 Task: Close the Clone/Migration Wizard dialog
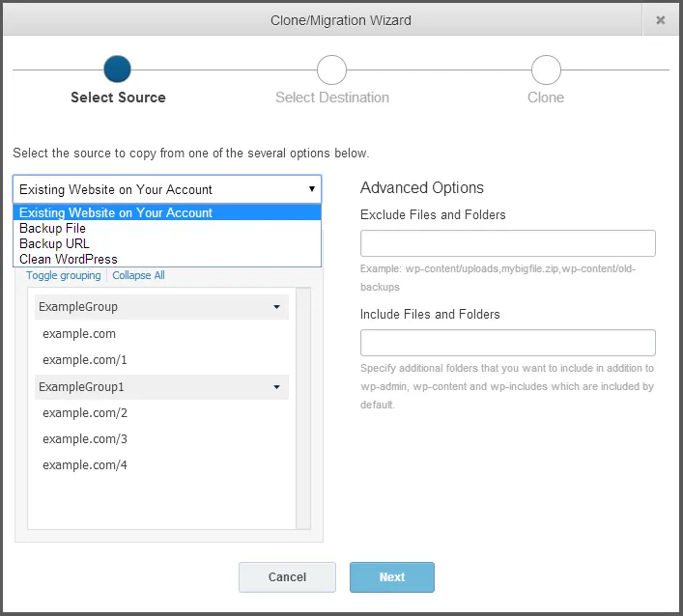tap(661, 19)
